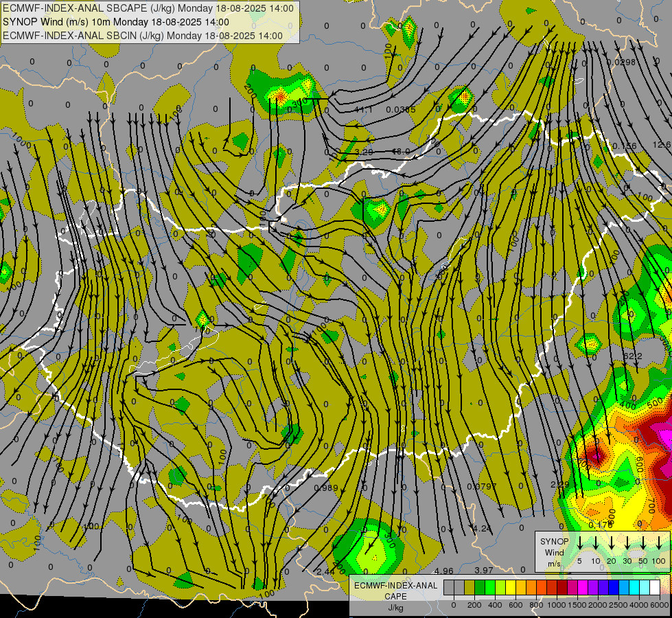672x618 pixels.
Task: Click the SYNOP Wind 10m title line
Action: click(x=116, y=22)
